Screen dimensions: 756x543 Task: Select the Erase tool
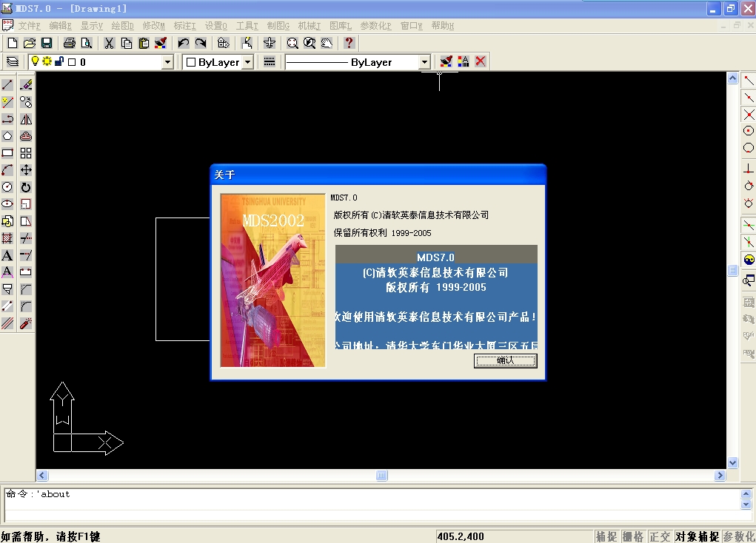[x=26, y=85]
